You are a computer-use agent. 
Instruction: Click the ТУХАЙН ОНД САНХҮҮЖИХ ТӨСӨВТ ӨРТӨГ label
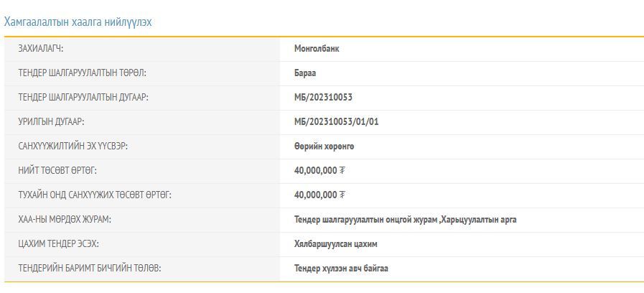coord(95,195)
